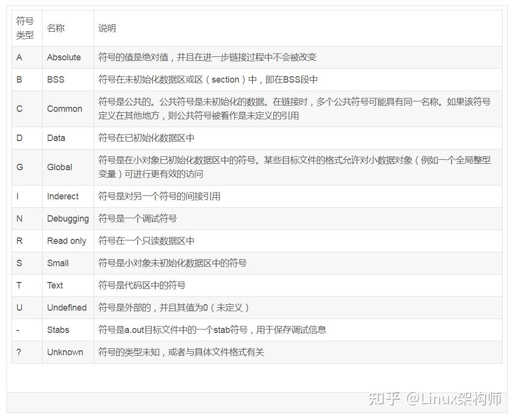515x420 pixels.
Task: Select the Small symbol row
Action: (x=198, y=263)
